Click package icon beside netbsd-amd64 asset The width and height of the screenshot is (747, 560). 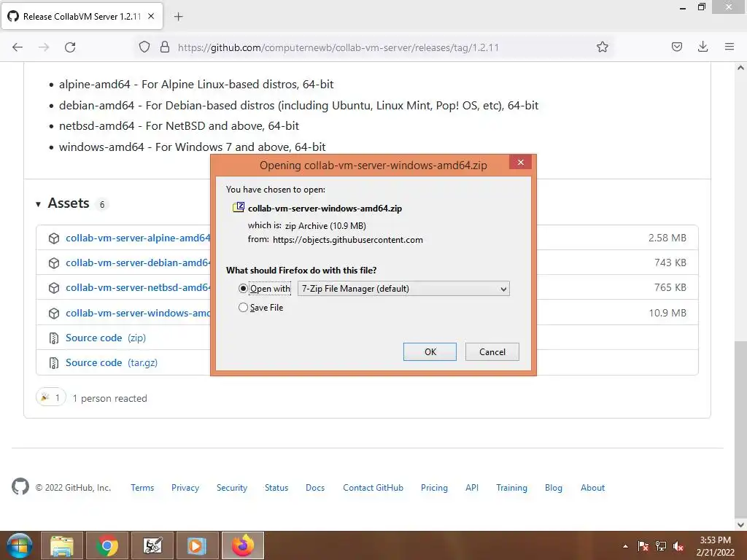coord(54,288)
